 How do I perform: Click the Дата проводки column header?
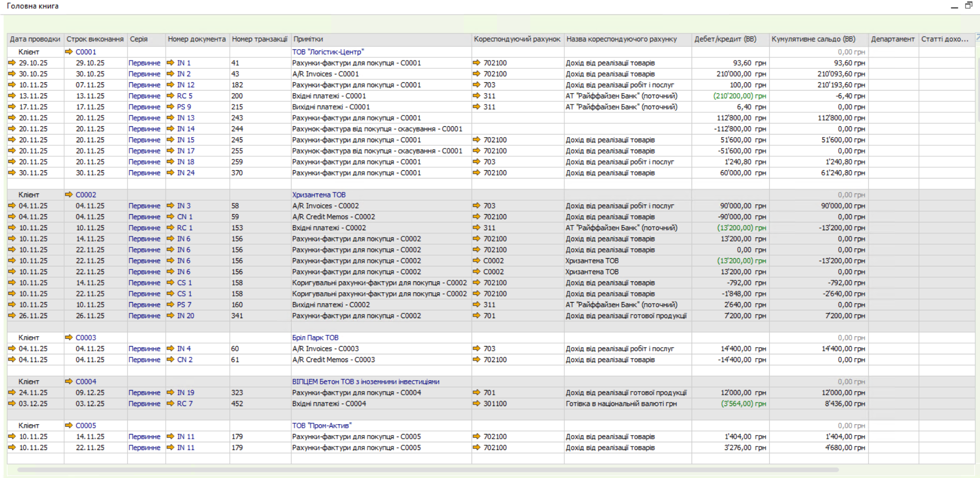pos(35,39)
